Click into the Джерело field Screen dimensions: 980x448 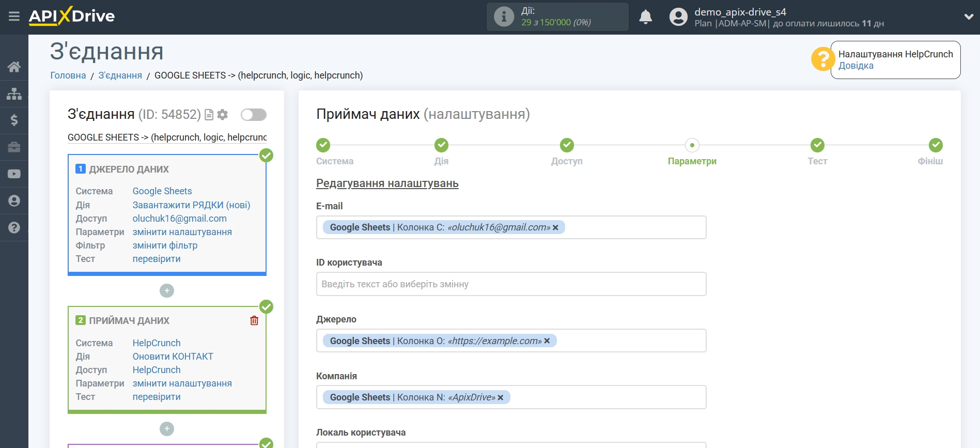511,341
